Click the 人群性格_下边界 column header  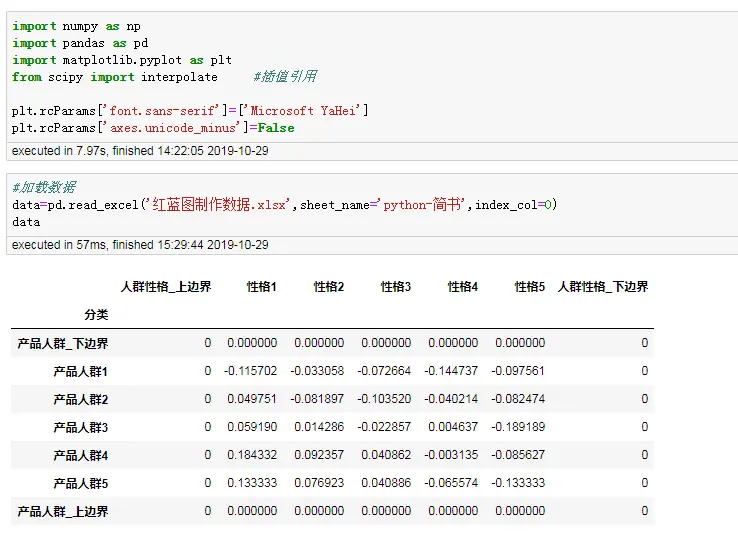point(603,287)
